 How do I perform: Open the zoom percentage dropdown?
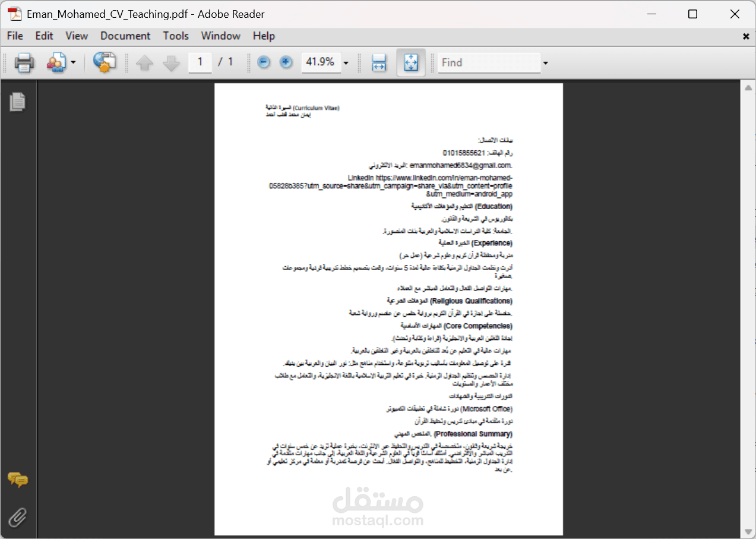pyautogui.click(x=346, y=62)
